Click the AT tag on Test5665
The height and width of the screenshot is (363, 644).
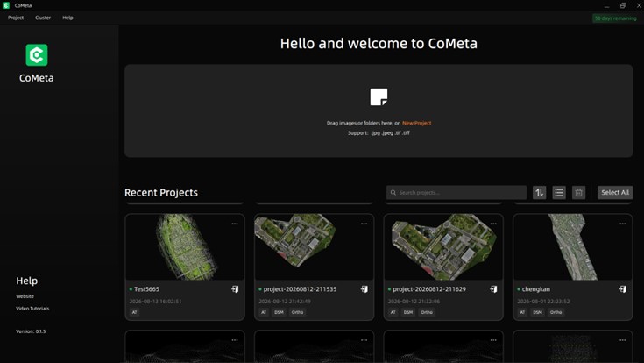click(134, 312)
